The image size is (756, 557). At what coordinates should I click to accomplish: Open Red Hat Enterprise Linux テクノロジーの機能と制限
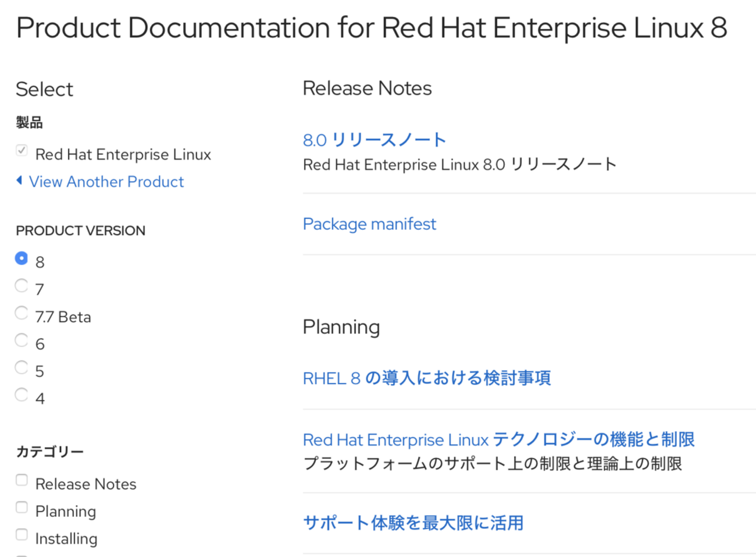(498, 439)
